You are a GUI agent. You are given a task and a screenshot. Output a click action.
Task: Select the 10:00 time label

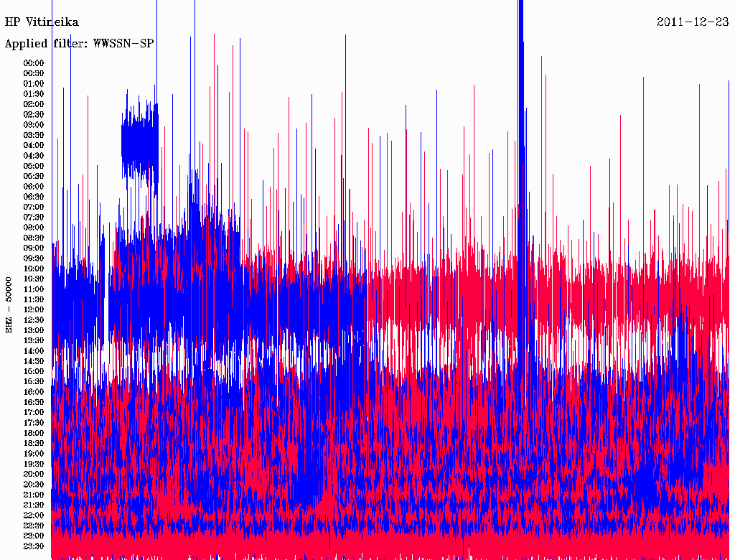tap(34, 269)
